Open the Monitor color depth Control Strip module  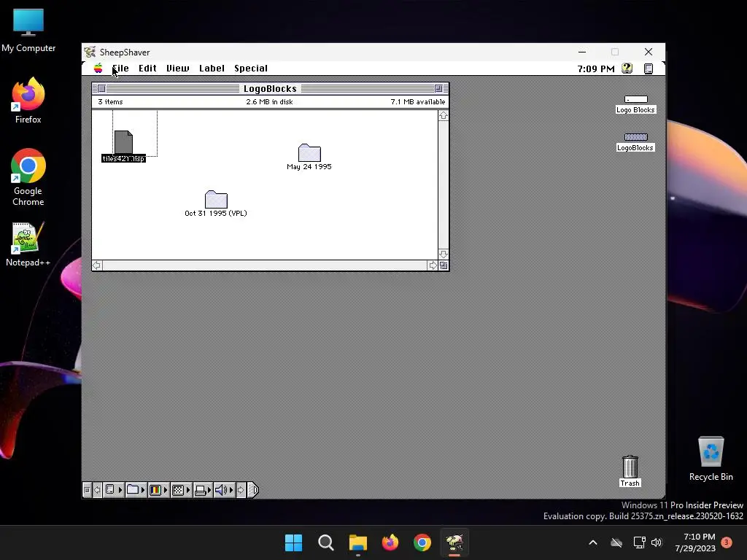pyautogui.click(x=158, y=490)
